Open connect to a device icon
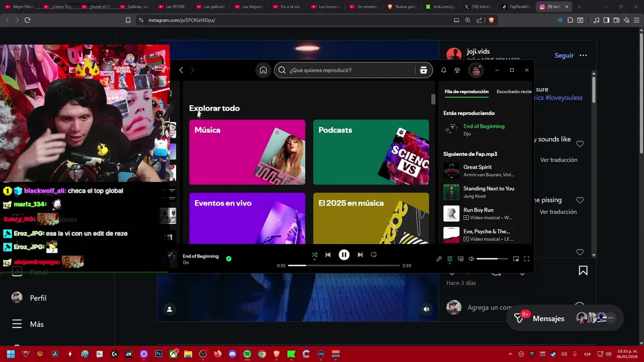This screenshot has height=362, width=644. click(x=460, y=259)
